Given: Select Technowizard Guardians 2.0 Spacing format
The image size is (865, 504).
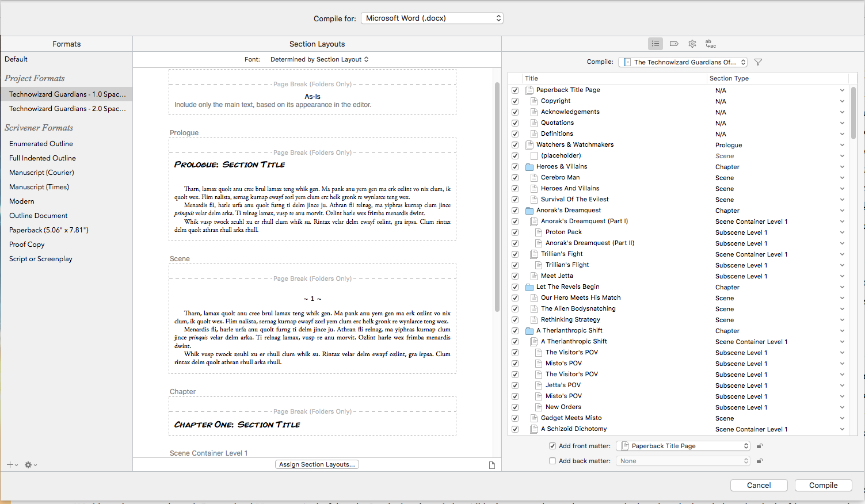Looking at the screenshot, I should [x=66, y=109].
